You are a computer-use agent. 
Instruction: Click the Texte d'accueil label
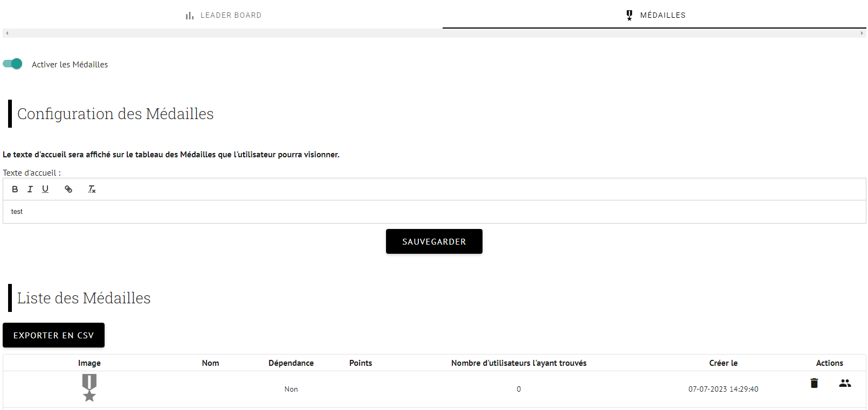click(x=32, y=173)
